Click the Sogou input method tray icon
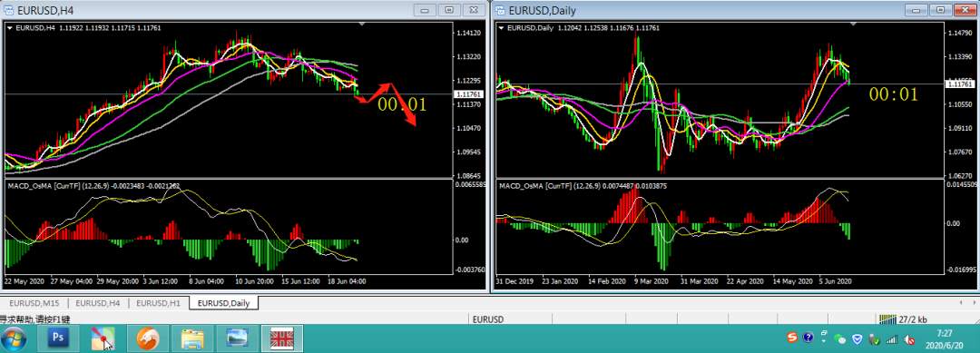 (x=792, y=338)
